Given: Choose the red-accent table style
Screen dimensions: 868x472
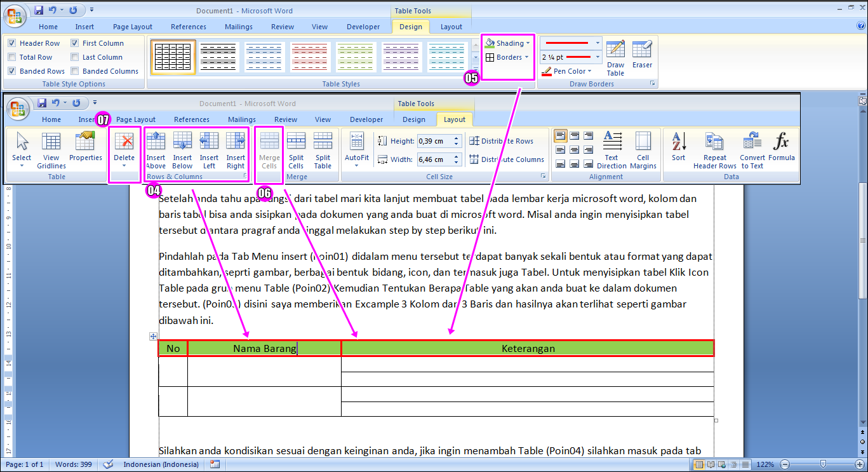Looking at the screenshot, I should click(310, 57).
